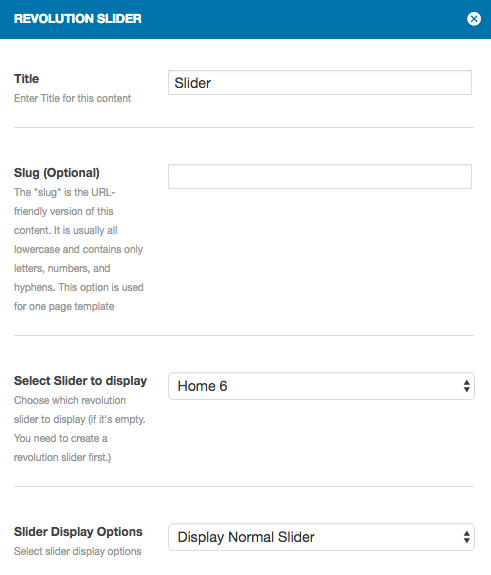
Task: Open the "Home 6" slider dropdown
Action: tap(321, 386)
